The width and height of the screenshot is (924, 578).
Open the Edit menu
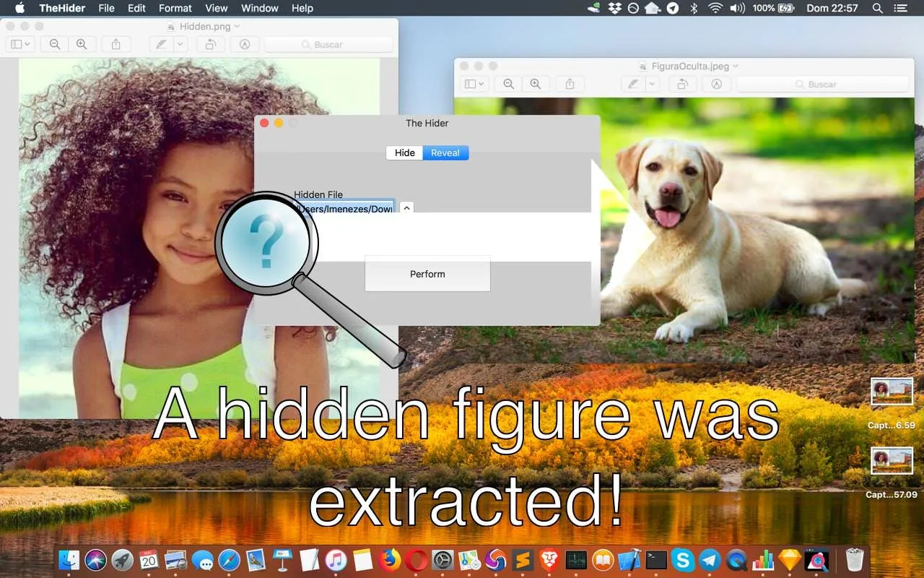pyautogui.click(x=136, y=8)
